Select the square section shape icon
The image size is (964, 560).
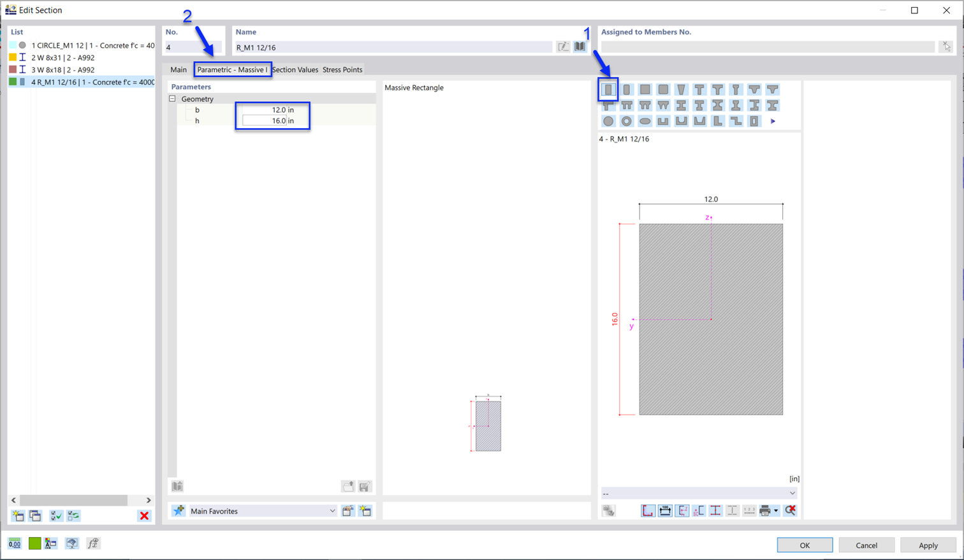tap(645, 90)
